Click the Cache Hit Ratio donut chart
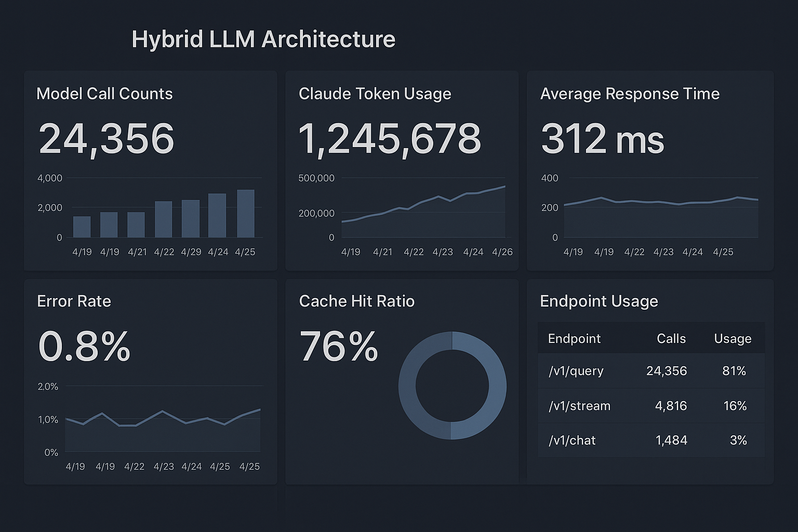 coord(452,385)
